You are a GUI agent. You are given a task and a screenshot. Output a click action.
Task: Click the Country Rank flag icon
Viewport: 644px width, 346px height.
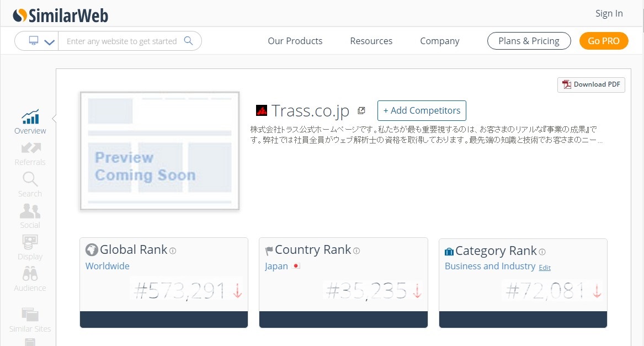pos(269,250)
